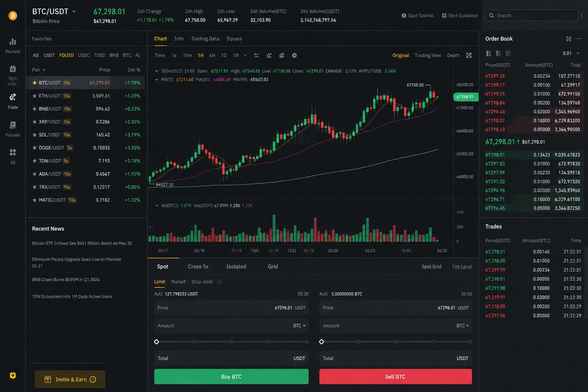This screenshot has width=588, height=392.
Task: Click the sell Total input field
Action: pos(395,358)
